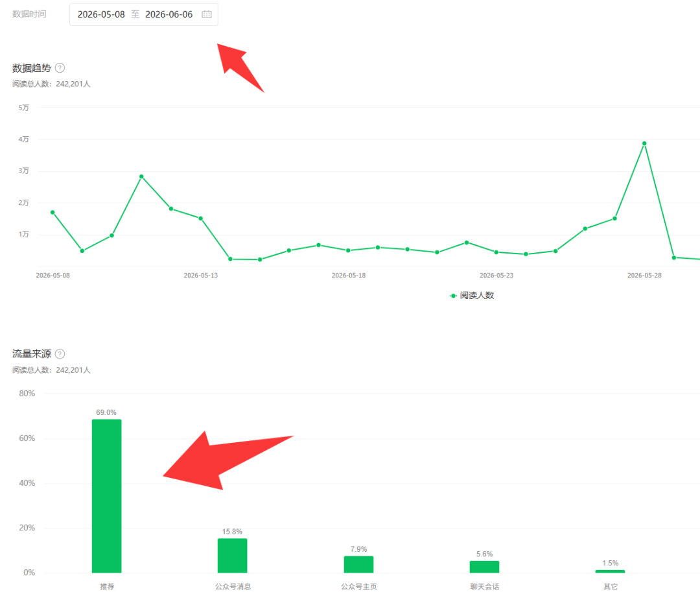
Task: Click the 数据时间 label
Action: click(x=29, y=14)
